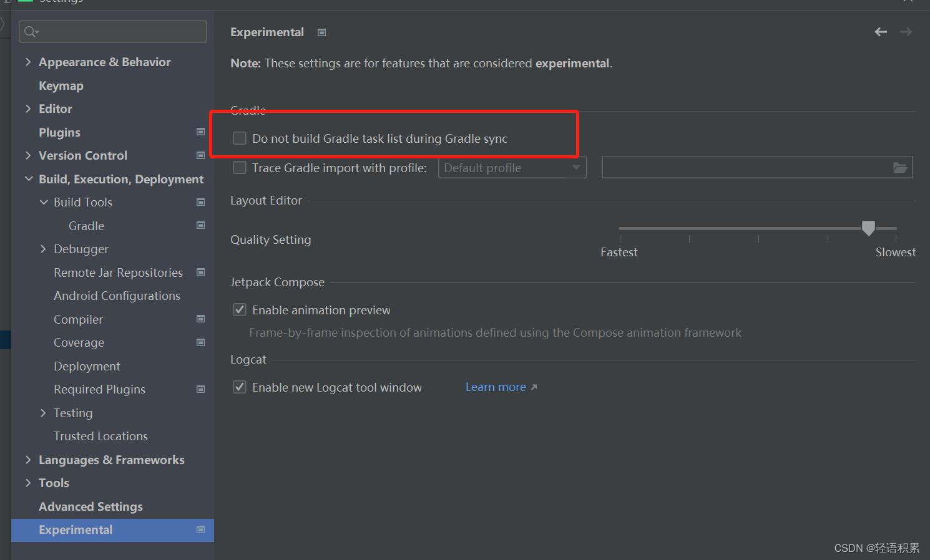Click the Fastest end of quality slider
Image resolution: width=930 pixels, height=560 pixels.
(619, 252)
